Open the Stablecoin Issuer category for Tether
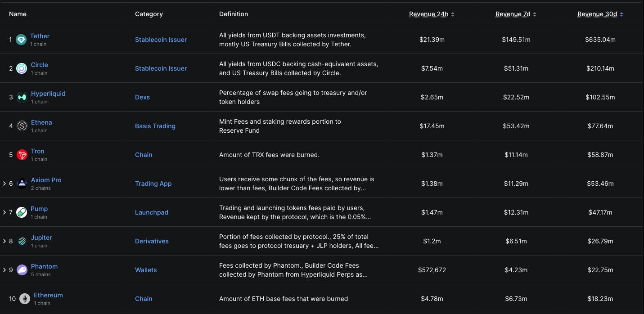Image resolution: width=644 pixels, height=314 pixels. [x=161, y=40]
